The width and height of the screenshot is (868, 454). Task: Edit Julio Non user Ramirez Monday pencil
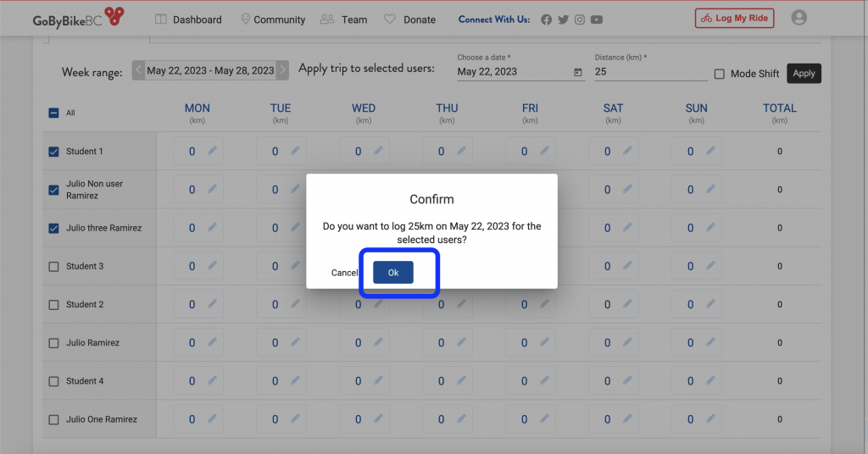coord(213,189)
